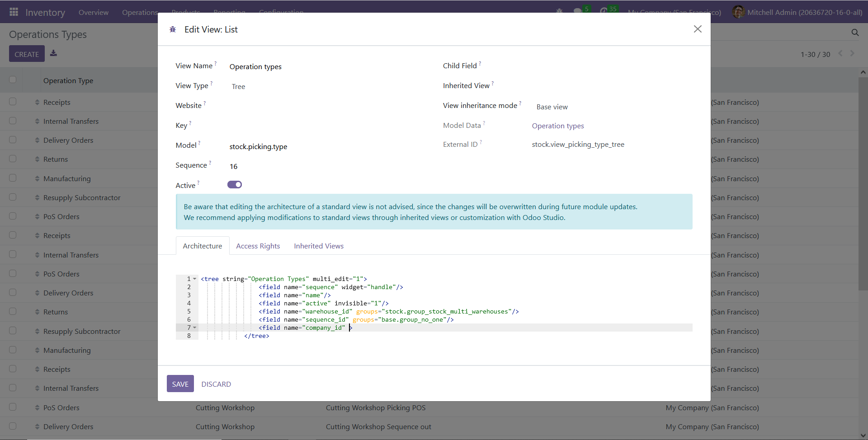Click the export download icon beside CREATE
Screen dimensions: 868x440
(x=53, y=53)
